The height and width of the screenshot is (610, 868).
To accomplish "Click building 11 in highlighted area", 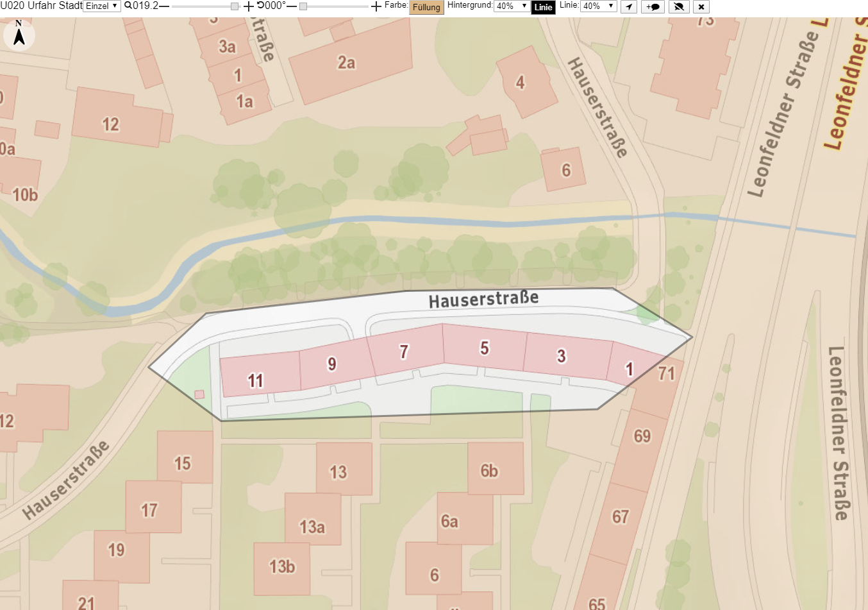I will pyautogui.click(x=256, y=381).
